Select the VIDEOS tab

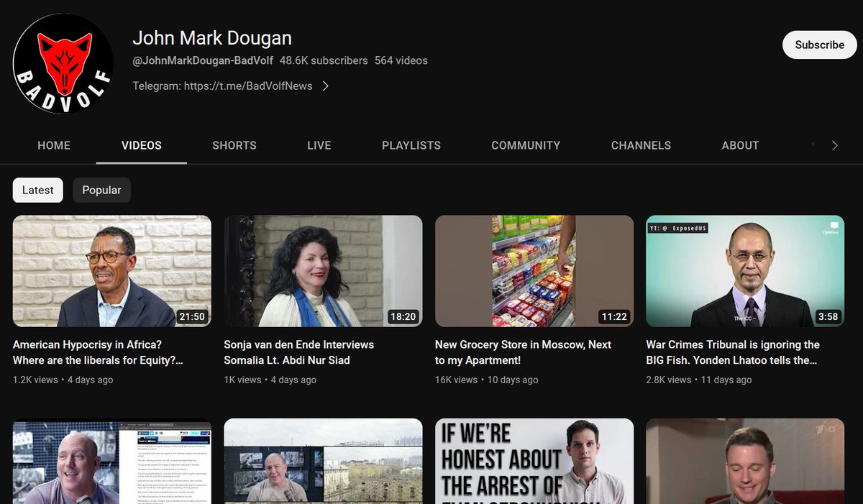pos(142,145)
